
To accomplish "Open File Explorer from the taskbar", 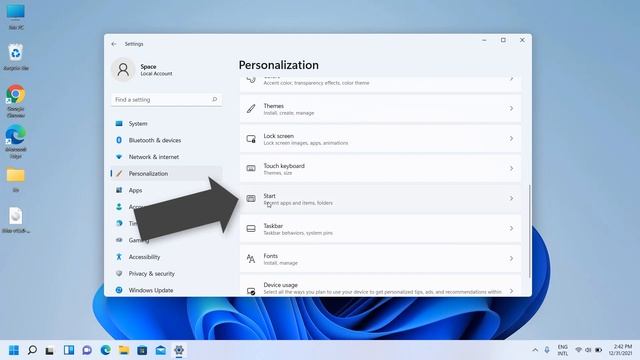I will [x=124, y=350].
